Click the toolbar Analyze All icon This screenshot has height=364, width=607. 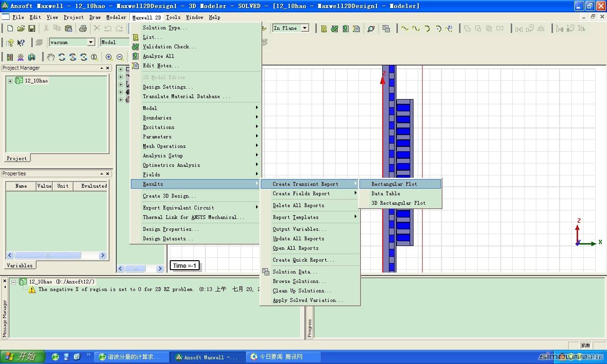[x=345, y=28]
